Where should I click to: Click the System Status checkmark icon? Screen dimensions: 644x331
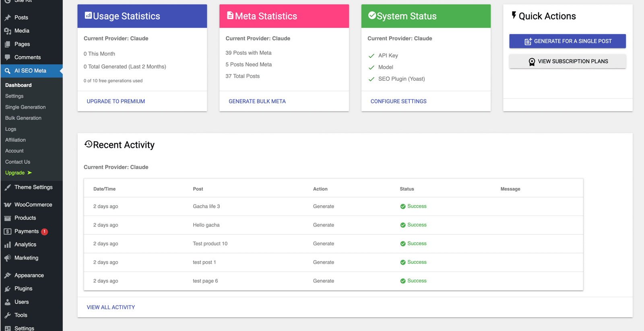coord(372,15)
